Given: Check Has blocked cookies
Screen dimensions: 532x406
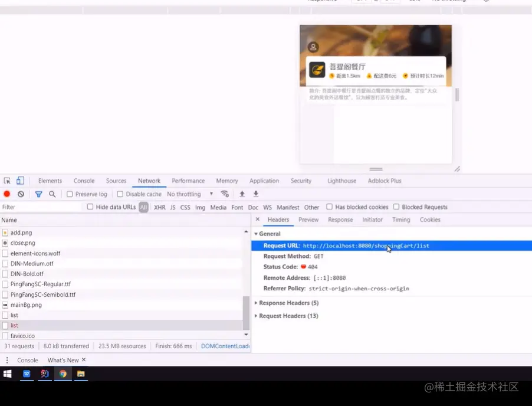Looking at the screenshot, I should [x=330, y=207].
